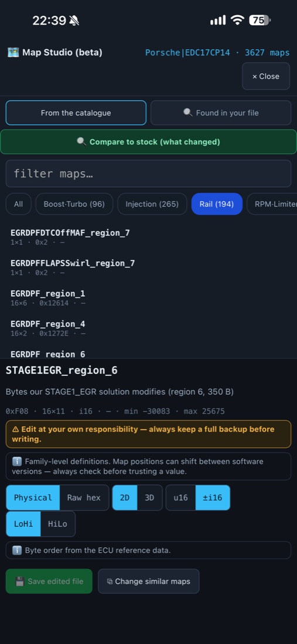Set byte order to HiLo
Image resolution: width=297 pixels, height=644 pixels.
pyautogui.click(x=57, y=523)
